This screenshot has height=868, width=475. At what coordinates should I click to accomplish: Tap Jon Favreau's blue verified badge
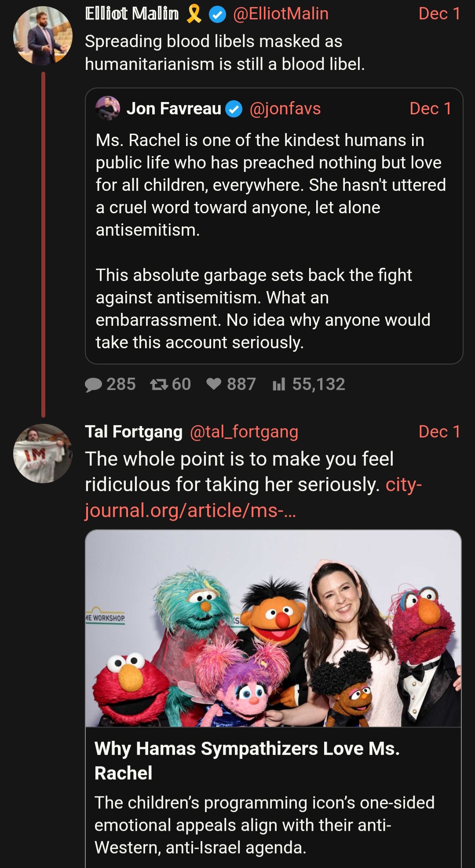234,109
